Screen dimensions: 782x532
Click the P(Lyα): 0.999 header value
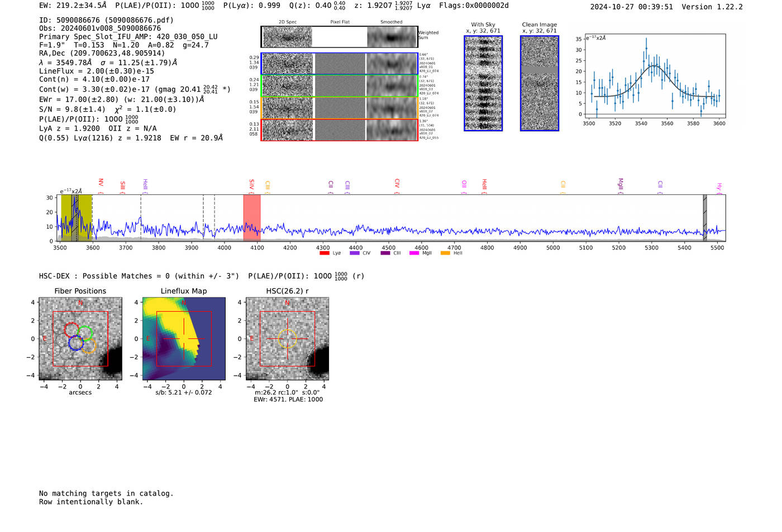pyautogui.click(x=252, y=6)
